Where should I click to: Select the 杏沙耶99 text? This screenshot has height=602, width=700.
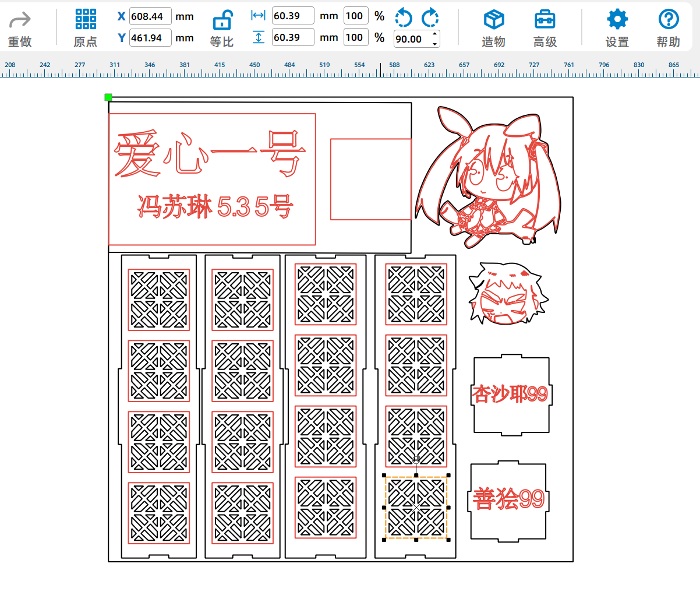click(x=510, y=395)
